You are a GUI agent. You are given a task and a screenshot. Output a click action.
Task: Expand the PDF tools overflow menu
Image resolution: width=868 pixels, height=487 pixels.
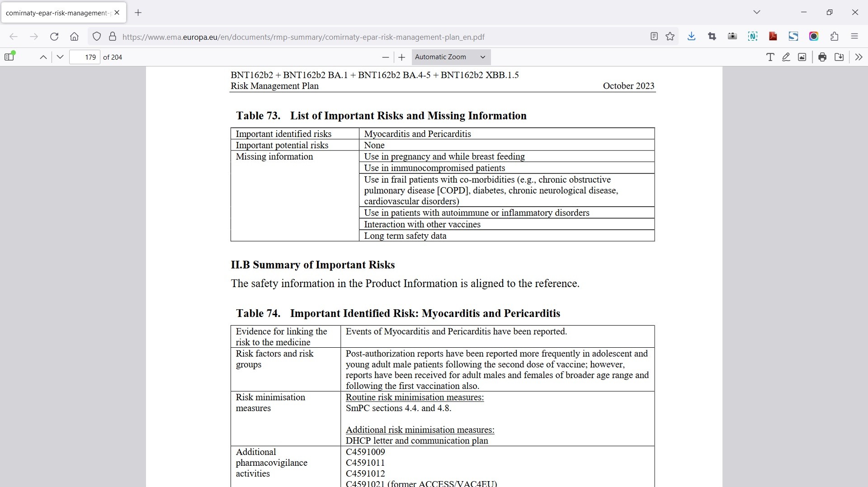(859, 57)
